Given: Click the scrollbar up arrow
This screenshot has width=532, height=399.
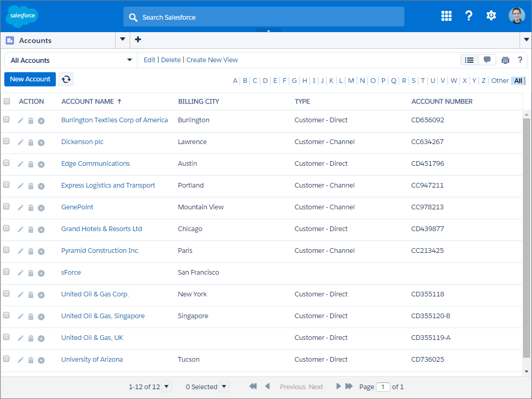Looking at the screenshot, I should tap(526, 115).
